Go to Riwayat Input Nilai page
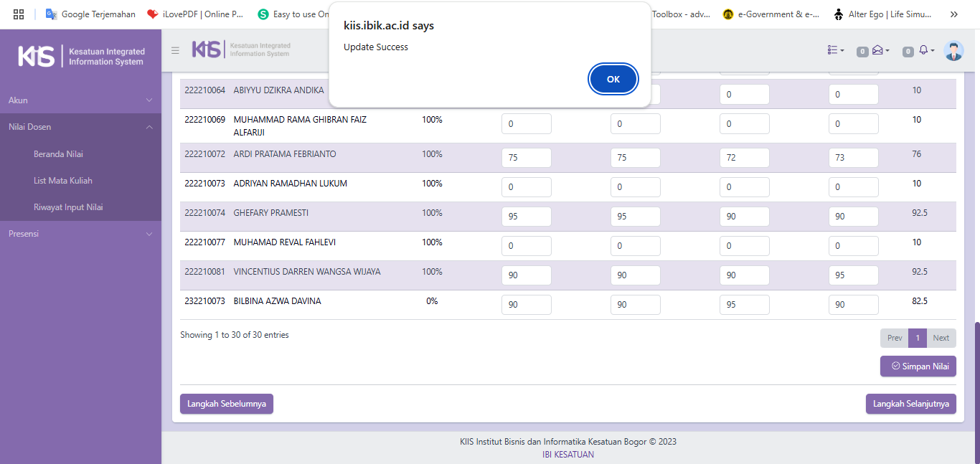Viewport: 980px width, 464px height. [x=68, y=207]
